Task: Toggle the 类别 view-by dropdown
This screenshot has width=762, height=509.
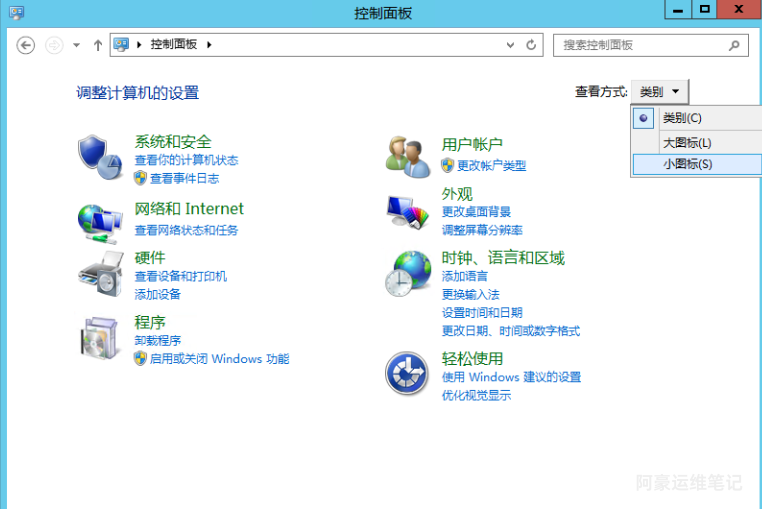Action: (x=659, y=91)
